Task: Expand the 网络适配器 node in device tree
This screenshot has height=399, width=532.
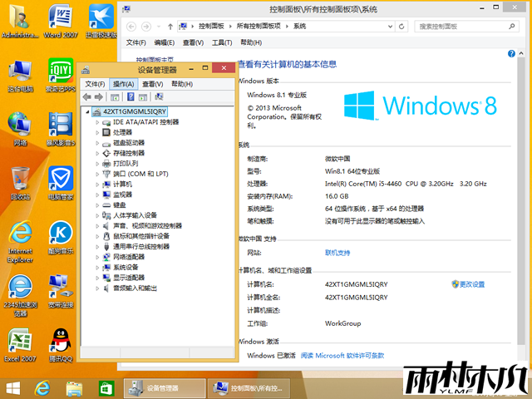Action: 97,257
